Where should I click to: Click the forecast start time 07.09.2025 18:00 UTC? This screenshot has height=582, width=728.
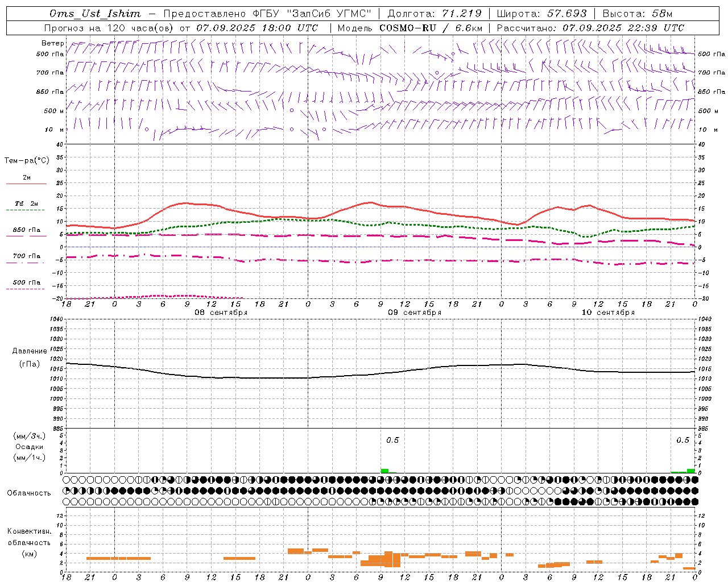[x=257, y=28]
